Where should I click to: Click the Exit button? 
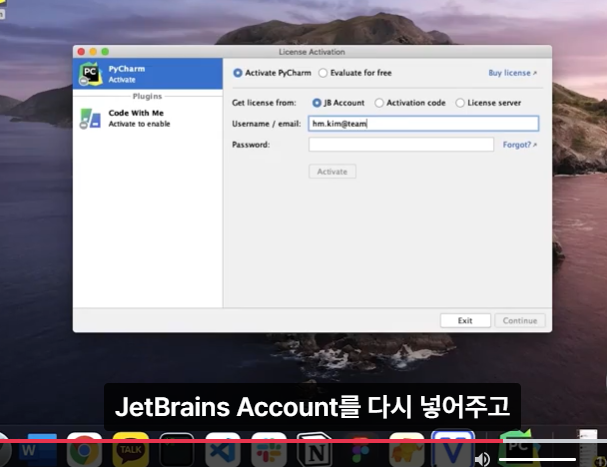(x=465, y=321)
